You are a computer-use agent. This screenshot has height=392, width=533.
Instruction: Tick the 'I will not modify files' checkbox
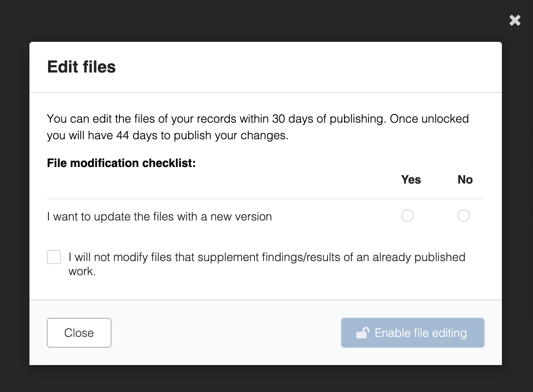[x=54, y=257]
